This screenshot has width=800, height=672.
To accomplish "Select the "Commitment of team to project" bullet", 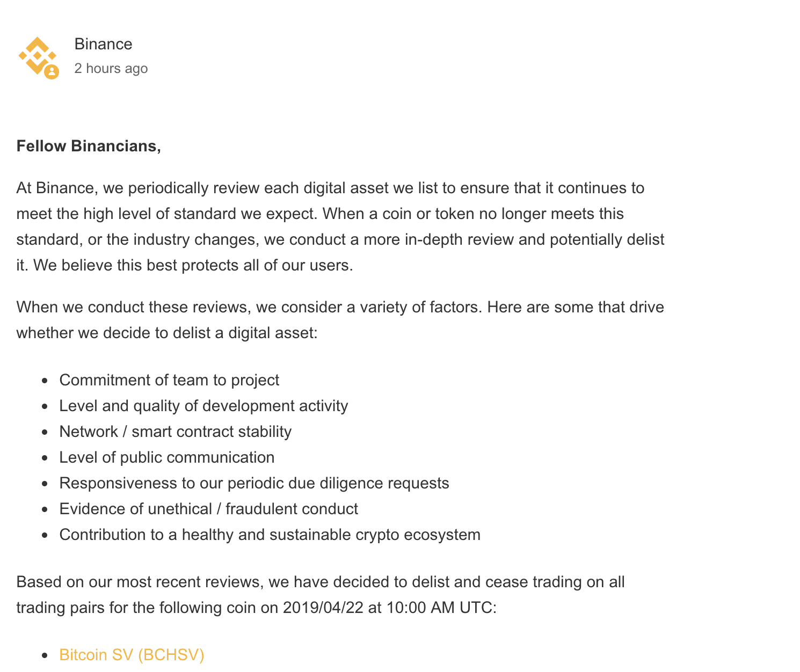I will 169,380.
